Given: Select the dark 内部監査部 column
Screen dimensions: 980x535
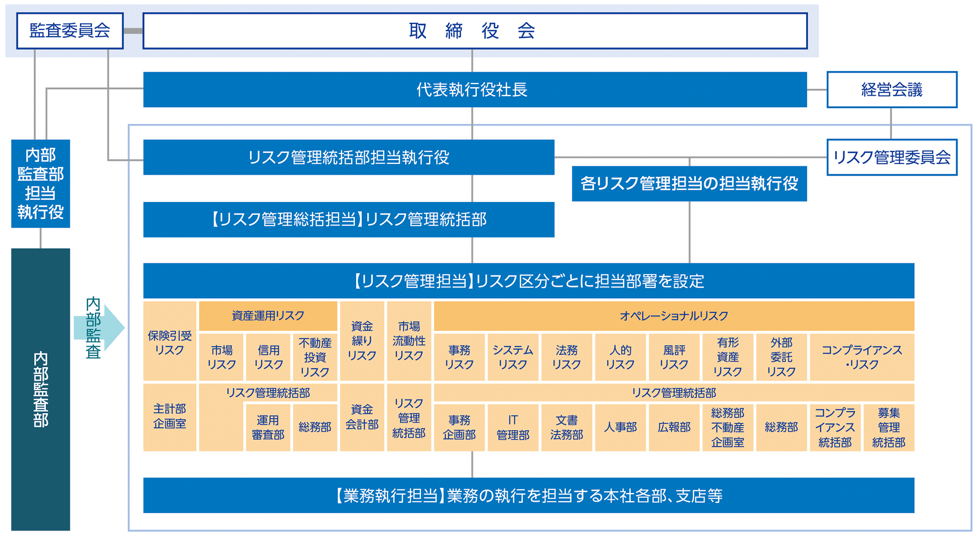Looking at the screenshot, I should click(41, 389).
